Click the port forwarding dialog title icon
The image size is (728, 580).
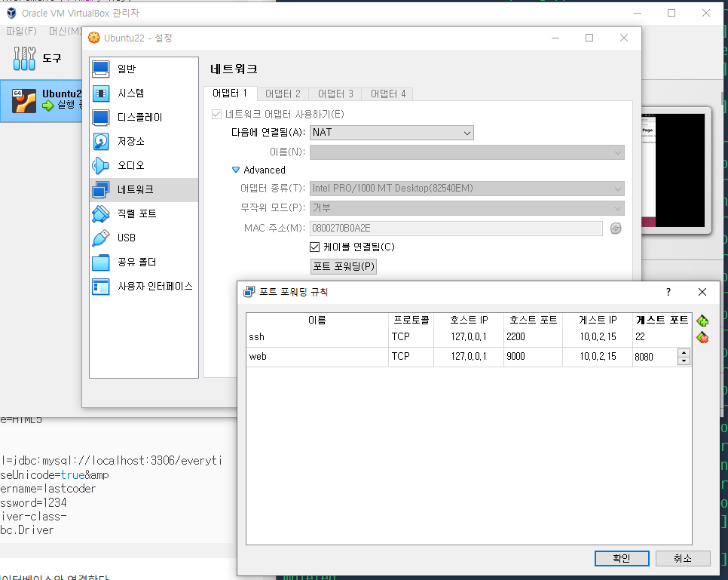249,292
